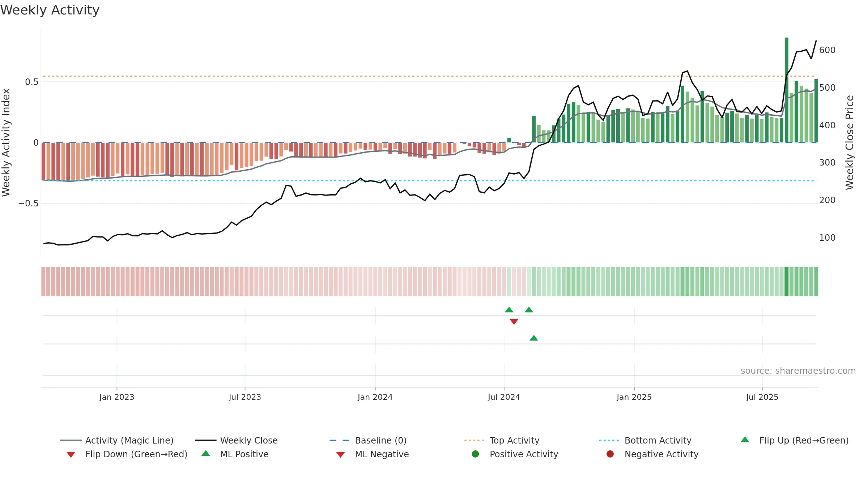
Task: Click the 600 price axis tick label
Action: coord(827,50)
